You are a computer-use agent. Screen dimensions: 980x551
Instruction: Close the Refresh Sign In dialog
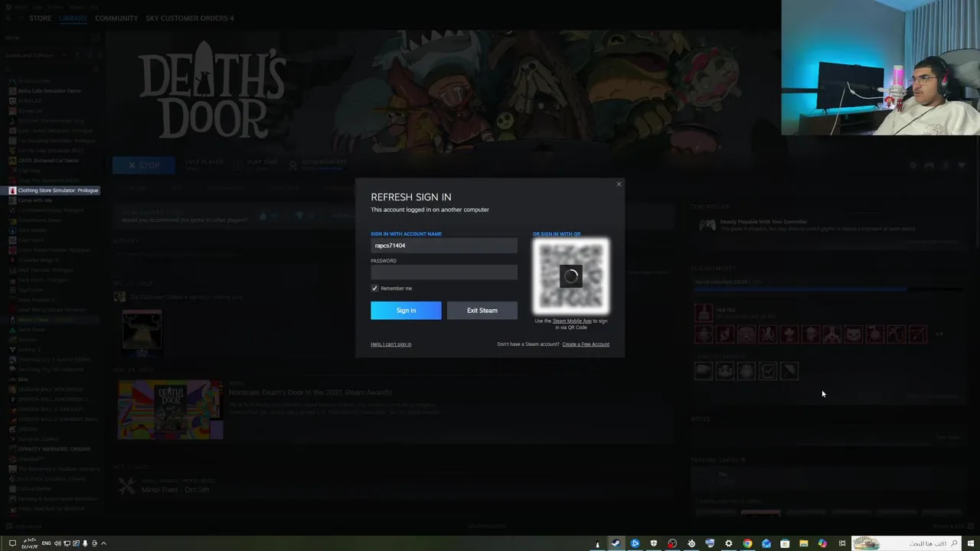click(x=619, y=184)
